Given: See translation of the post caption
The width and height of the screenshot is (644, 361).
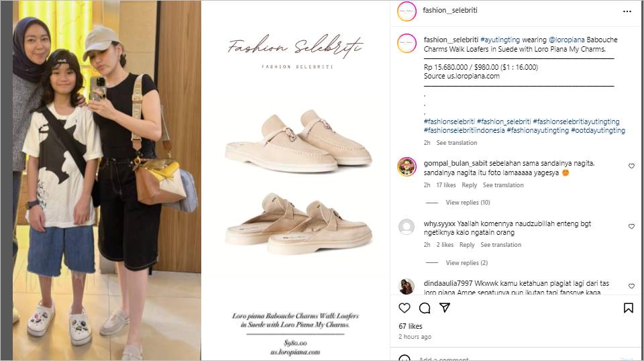Looking at the screenshot, I should tap(456, 143).
